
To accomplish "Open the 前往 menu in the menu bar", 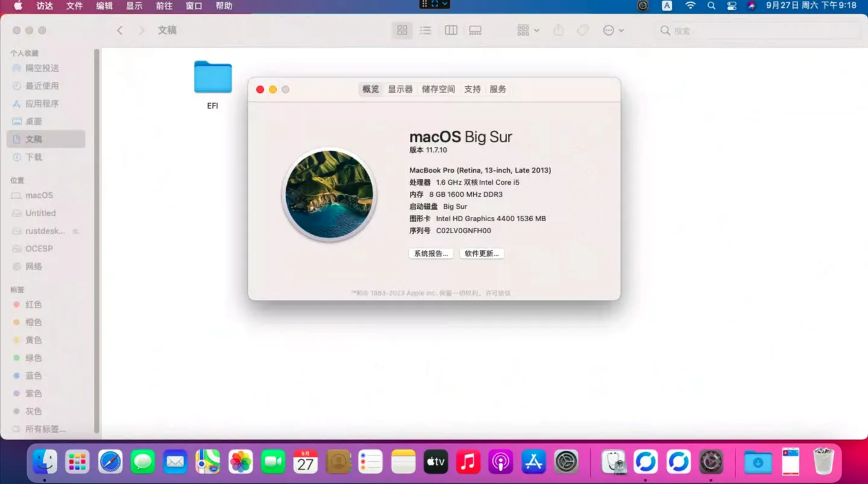I will (163, 6).
